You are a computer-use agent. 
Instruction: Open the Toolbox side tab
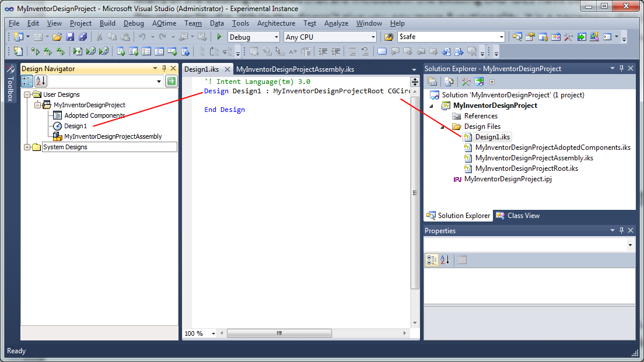click(10, 83)
